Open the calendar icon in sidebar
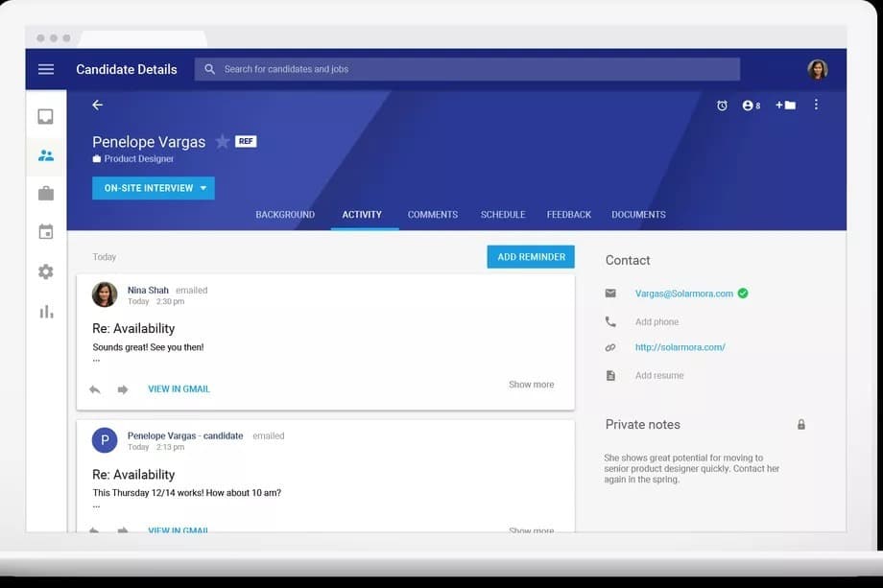883x588 pixels. click(x=46, y=232)
